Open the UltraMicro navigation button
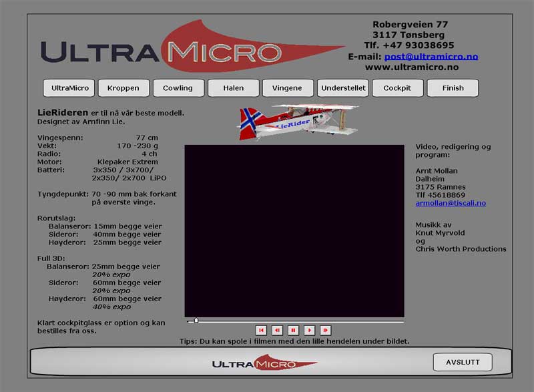The image size is (534, 392). 70,88
